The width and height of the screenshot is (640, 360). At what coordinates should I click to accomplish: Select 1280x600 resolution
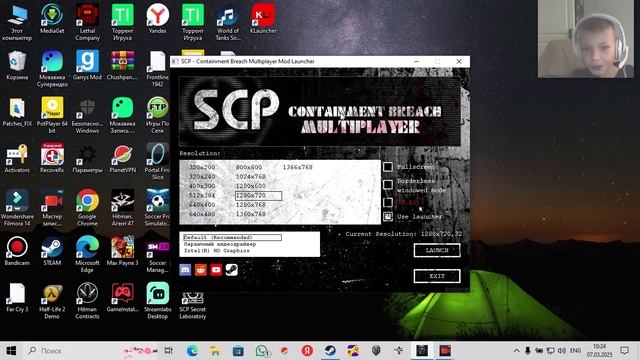(x=251, y=186)
